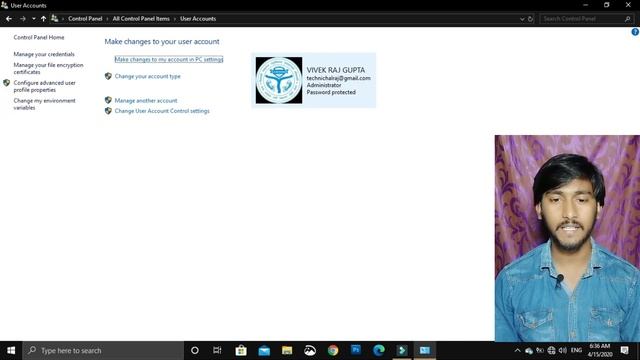Open Task View on the taskbar
Viewport: 640px width, 360px height.
pos(217,351)
